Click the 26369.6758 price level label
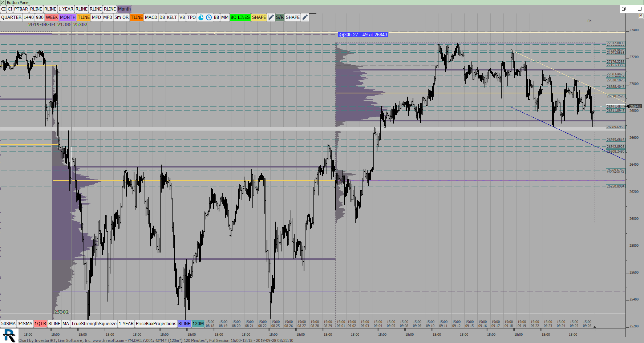Screen dimensions: 644x343 pos(616,170)
